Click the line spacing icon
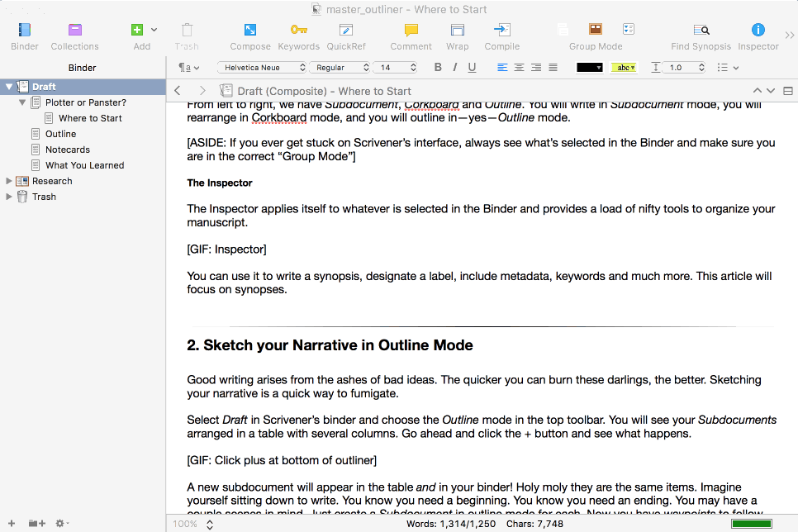798x532 pixels. coord(656,67)
